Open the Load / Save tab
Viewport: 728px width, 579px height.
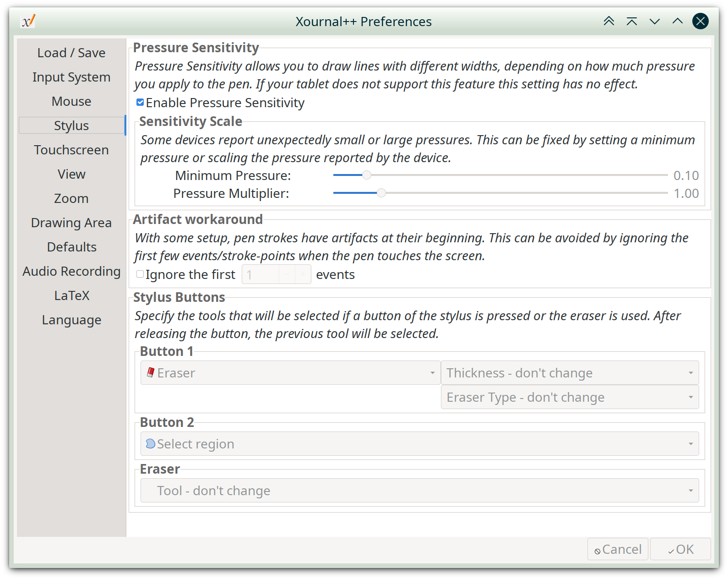71,53
